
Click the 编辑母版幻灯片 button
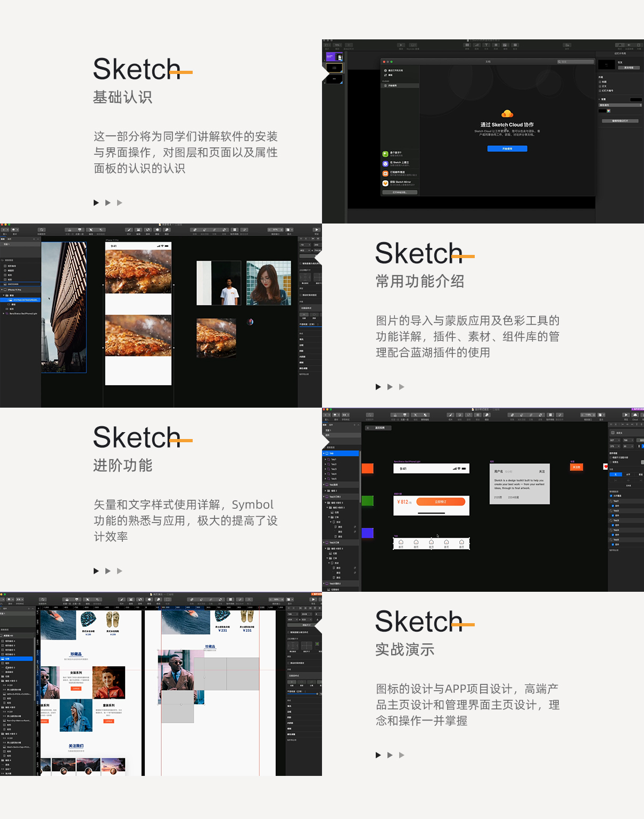(x=620, y=121)
